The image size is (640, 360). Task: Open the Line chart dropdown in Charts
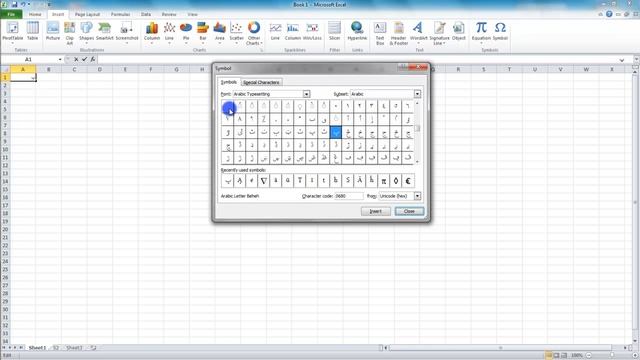[169, 32]
